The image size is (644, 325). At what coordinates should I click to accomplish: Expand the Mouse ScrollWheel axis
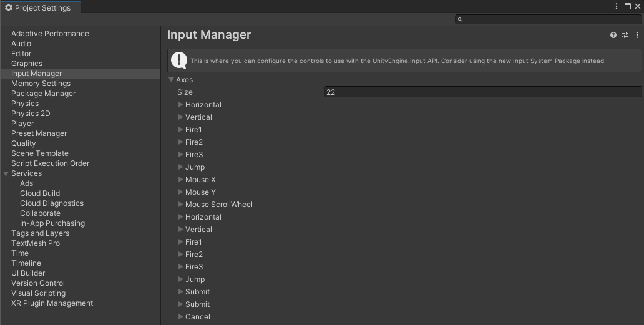coord(181,205)
